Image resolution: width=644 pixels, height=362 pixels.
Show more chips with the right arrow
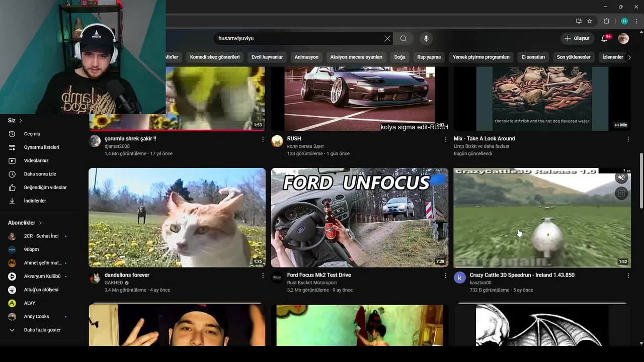tap(629, 57)
